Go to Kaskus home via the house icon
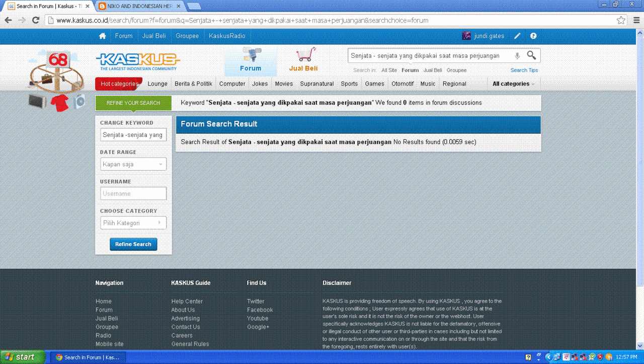The height and width of the screenshot is (364, 644). (103, 36)
